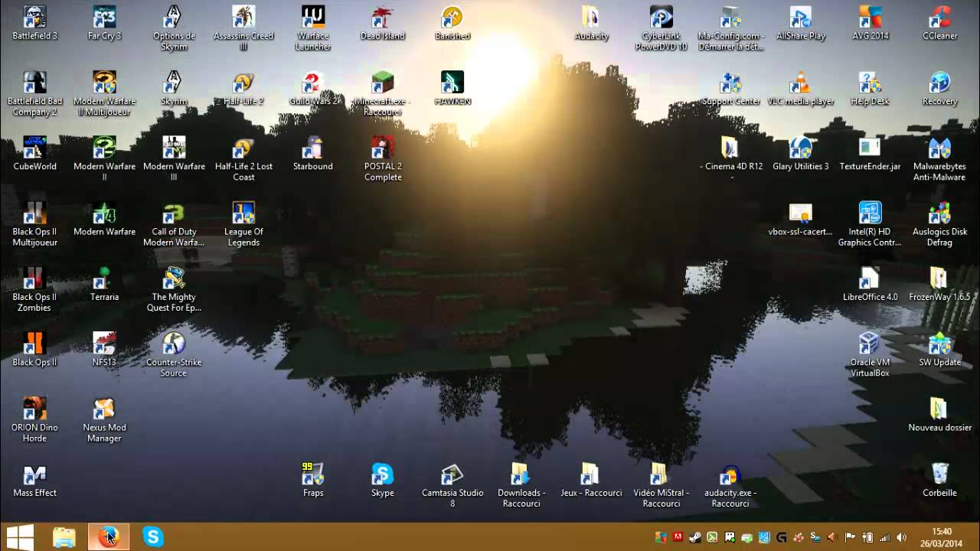Click the SW Update icon
The image size is (980, 551).
939,343
